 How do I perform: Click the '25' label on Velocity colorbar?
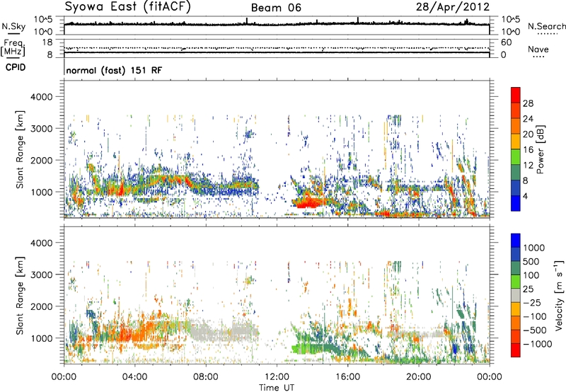[x=528, y=289]
